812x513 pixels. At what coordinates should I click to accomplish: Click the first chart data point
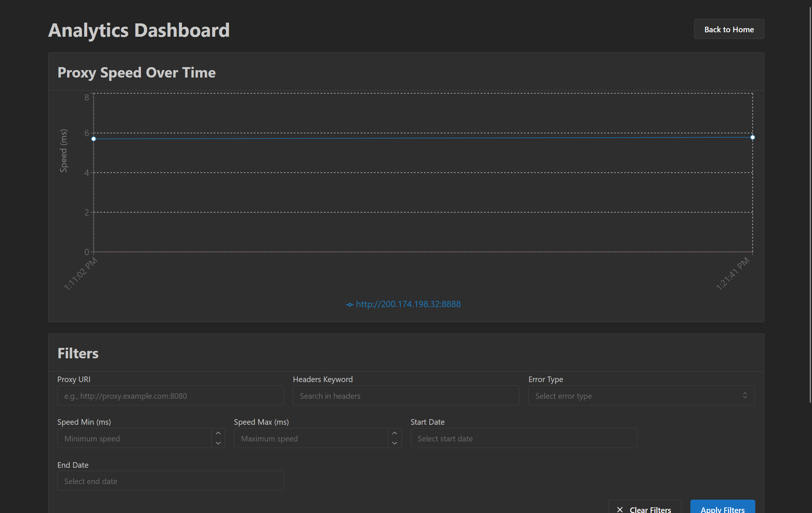click(x=94, y=139)
